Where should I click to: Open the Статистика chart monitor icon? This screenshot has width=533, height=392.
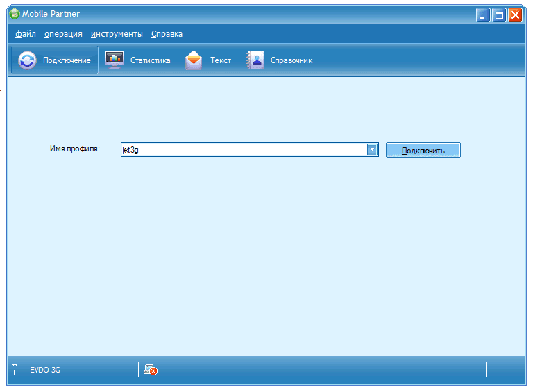115,60
